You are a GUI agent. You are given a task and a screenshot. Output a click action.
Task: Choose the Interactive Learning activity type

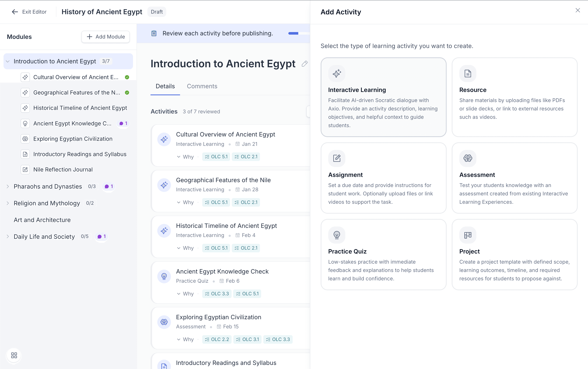click(x=383, y=97)
